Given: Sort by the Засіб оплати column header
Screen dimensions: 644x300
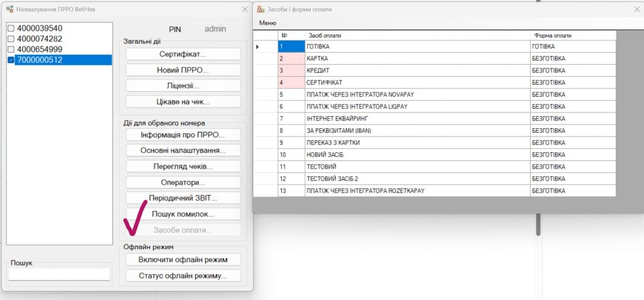Looking at the screenshot, I should 417,35.
